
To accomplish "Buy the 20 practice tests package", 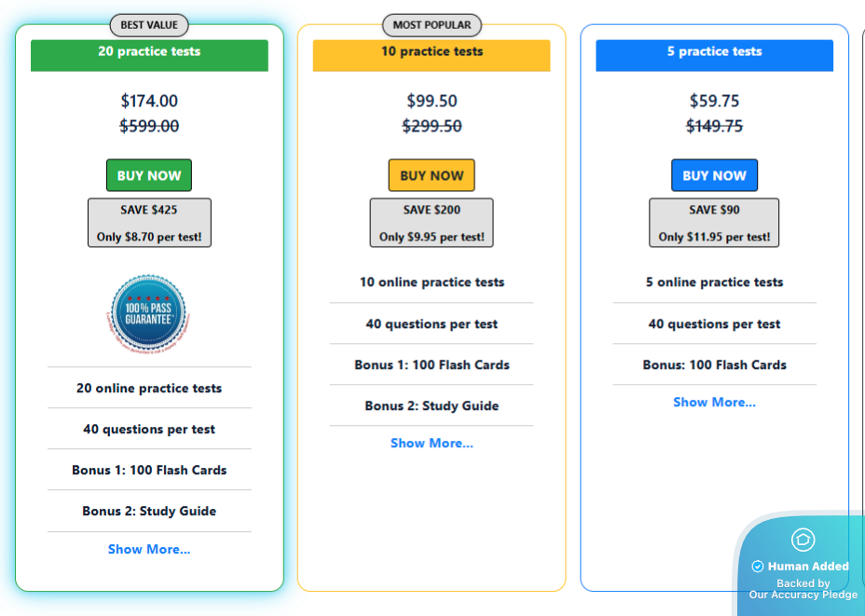I will tap(149, 175).
